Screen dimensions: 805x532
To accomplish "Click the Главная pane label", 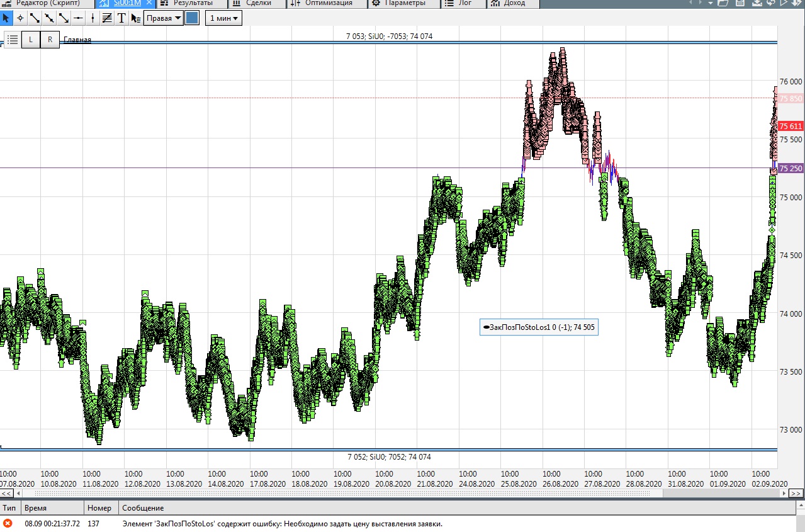I will pos(77,40).
